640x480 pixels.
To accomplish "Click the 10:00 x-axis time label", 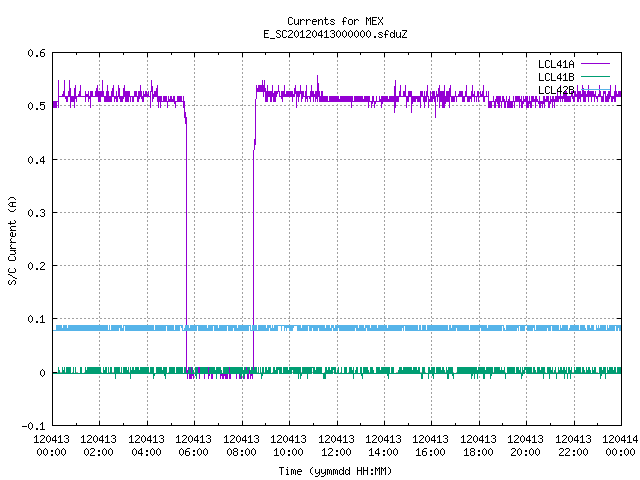I will pos(288,452).
